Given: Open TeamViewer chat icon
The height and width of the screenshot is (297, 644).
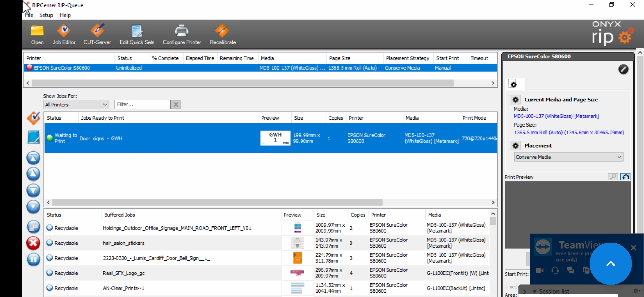Looking at the screenshot, I should (571, 270).
